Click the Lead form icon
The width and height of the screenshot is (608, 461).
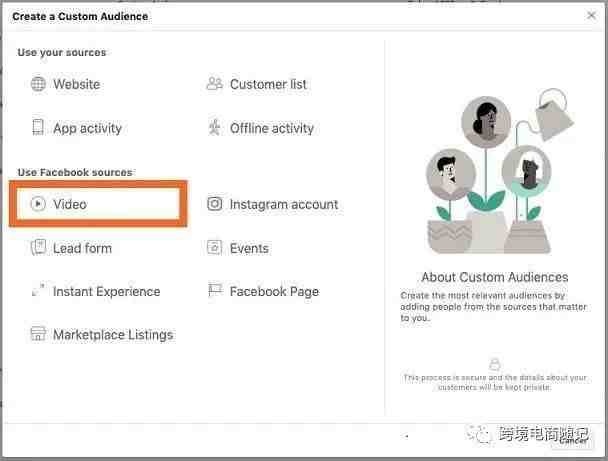pos(38,247)
